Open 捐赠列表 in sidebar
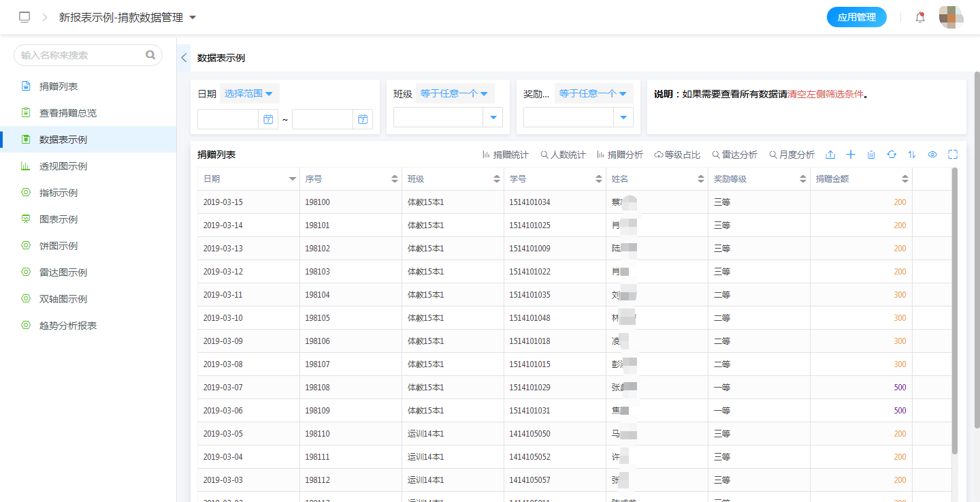 (x=88, y=87)
